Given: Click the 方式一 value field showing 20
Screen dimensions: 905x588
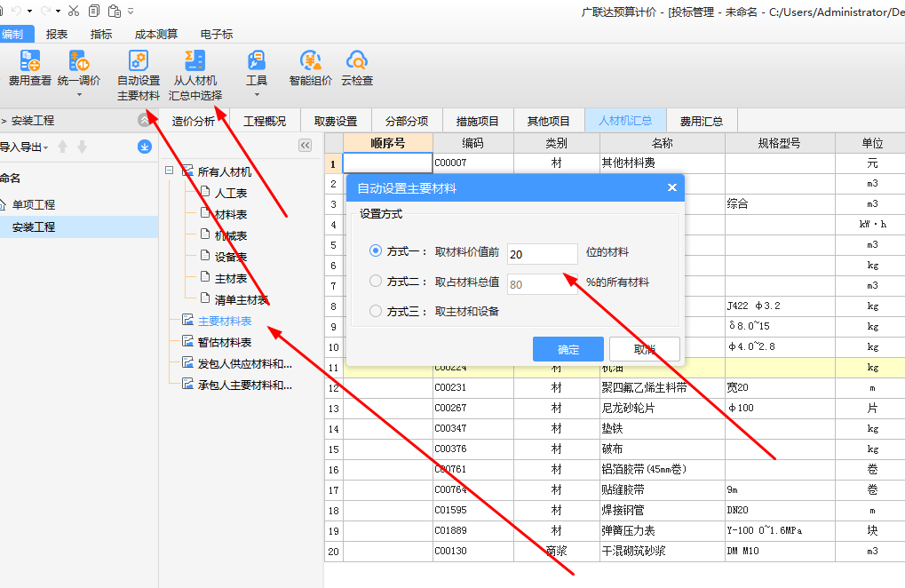Looking at the screenshot, I should coord(543,254).
